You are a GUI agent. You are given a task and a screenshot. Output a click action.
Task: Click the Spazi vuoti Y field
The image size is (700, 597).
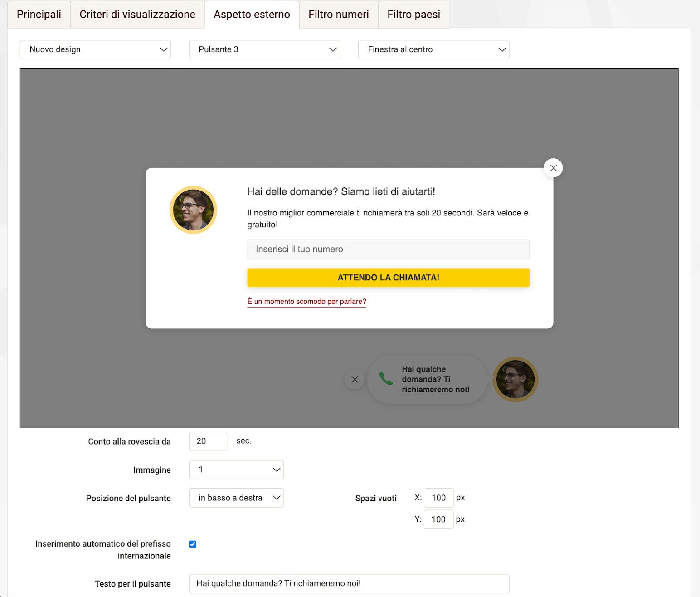click(x=438, y=519)
